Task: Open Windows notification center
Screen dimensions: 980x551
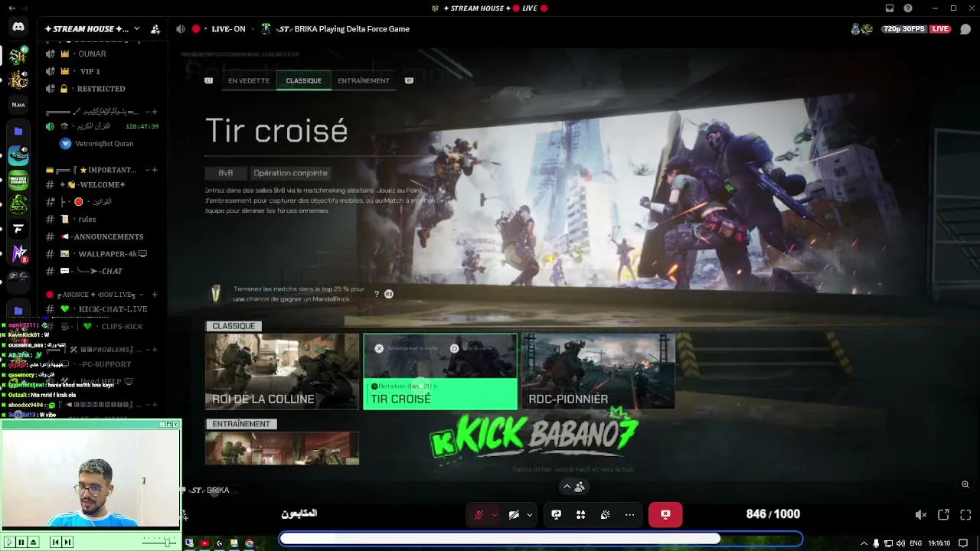Action: 963,543
